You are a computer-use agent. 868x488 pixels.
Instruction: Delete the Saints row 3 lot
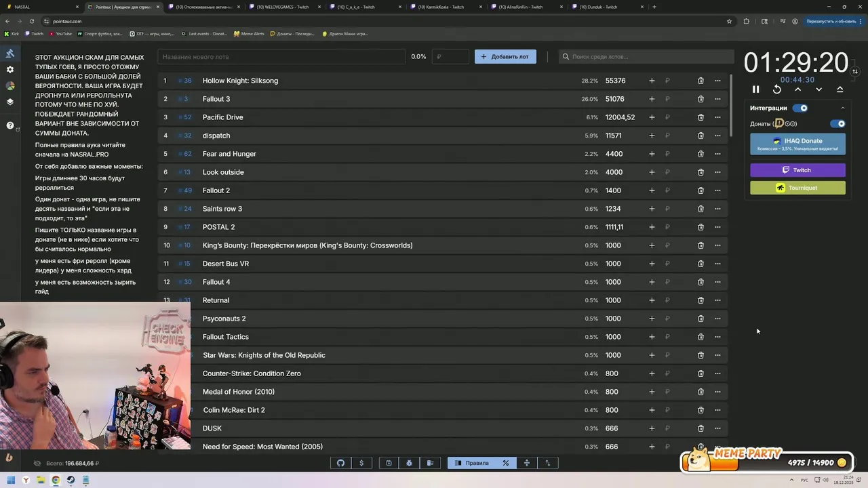pyautogui.click(x=701, y=209)
